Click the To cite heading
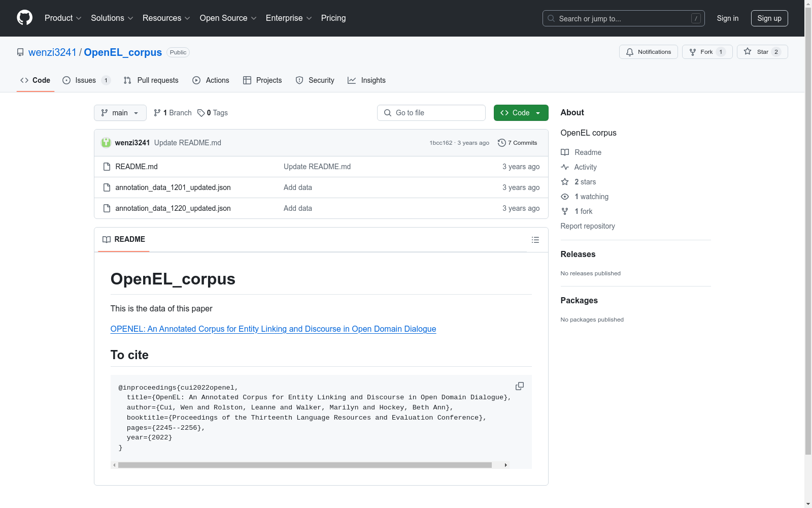Image resolution: width=812 pixels, height=508 pixels. point(129,355)
